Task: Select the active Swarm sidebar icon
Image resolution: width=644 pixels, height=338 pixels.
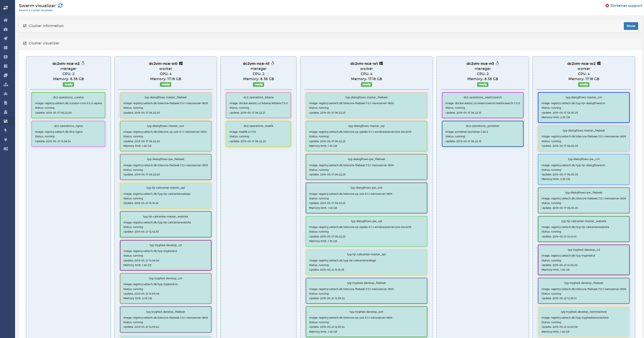Action: [x=6, y=121]
